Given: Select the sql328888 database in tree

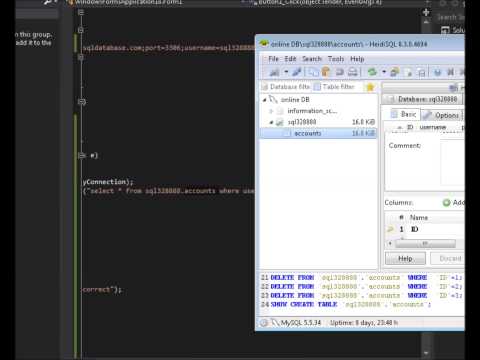Looking at the screenshot, I should click(302, 122).
